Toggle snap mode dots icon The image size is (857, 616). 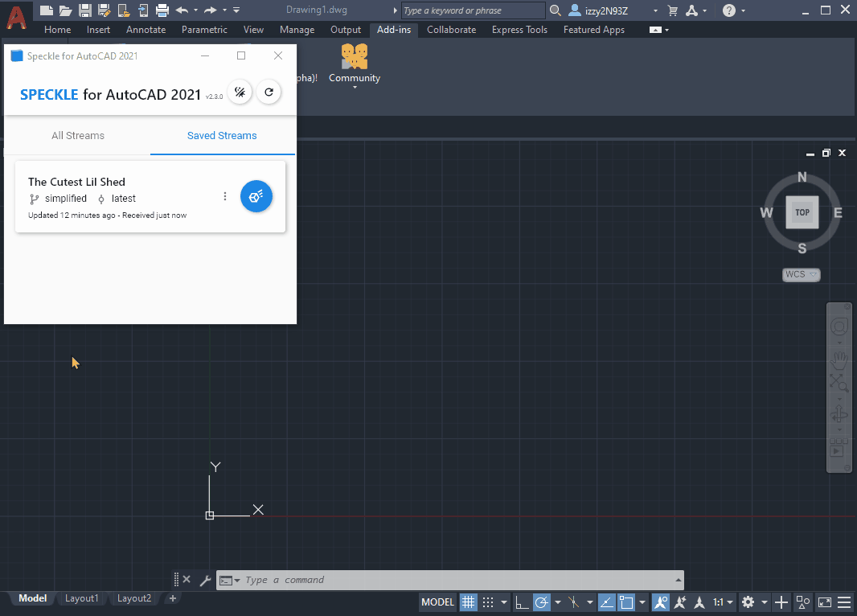pyautogui.click(x=488, y=602)
